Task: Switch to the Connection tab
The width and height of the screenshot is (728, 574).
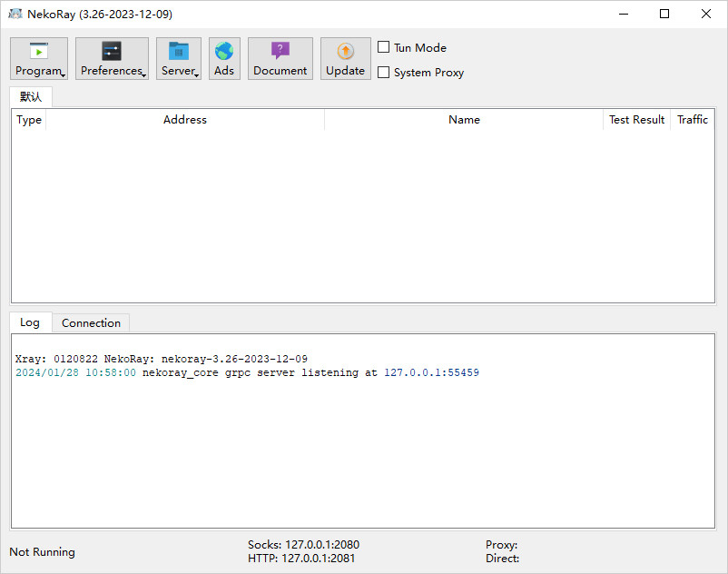Action: click(x=91, y=322)
